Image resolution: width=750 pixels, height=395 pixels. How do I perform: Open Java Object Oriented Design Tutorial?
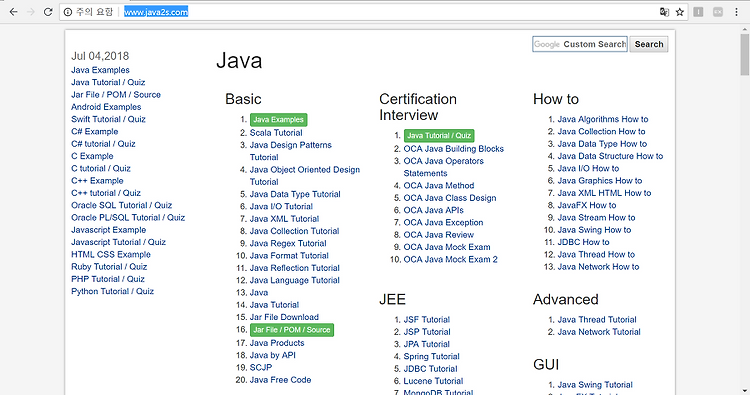click(305, 176)
